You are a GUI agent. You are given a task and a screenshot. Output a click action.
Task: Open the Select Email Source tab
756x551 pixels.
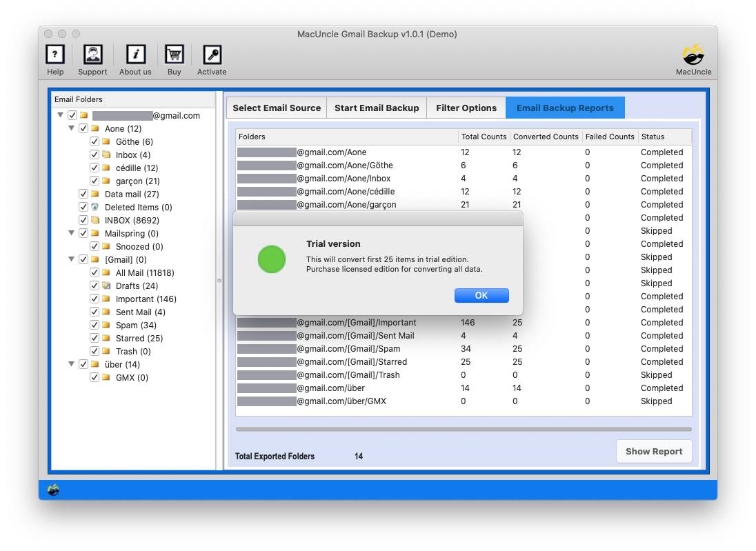(276, 108)
